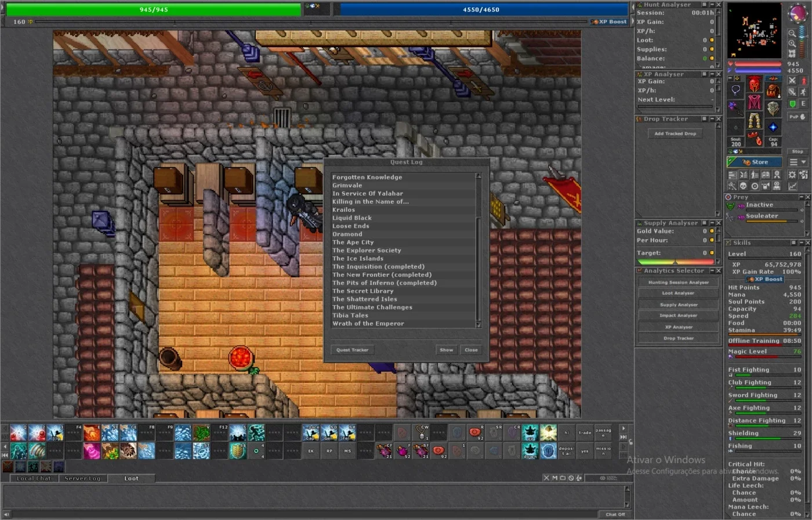Toggle the red standing figure mode
Viewport: 812px width, 520px height.
[803, 81]
